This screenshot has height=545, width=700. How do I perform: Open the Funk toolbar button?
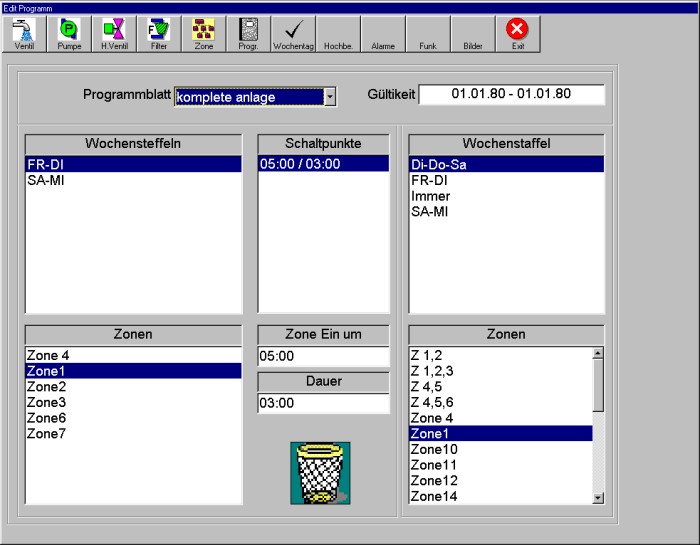point(428,33)
